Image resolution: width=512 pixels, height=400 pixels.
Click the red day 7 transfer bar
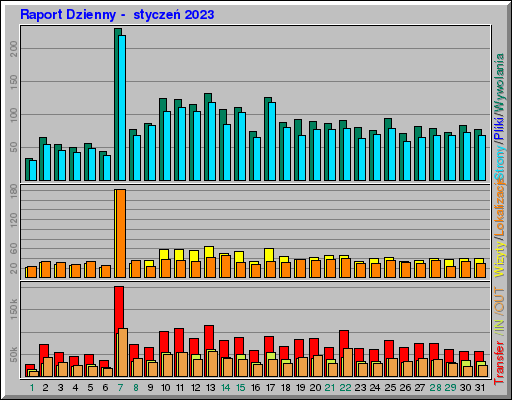pos(119,307)
